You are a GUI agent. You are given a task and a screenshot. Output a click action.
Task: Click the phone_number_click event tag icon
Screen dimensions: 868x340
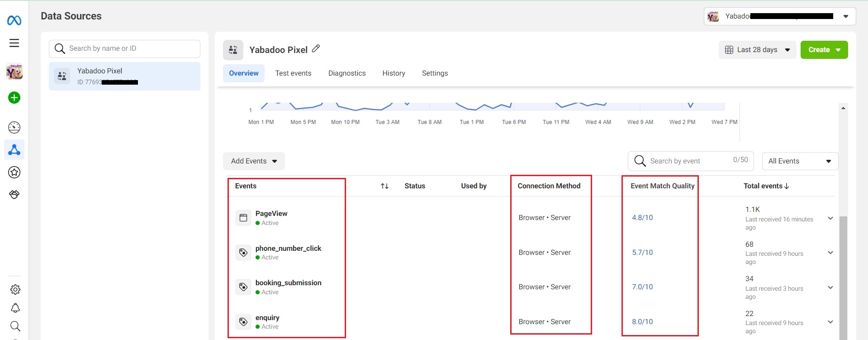(243, 253)
